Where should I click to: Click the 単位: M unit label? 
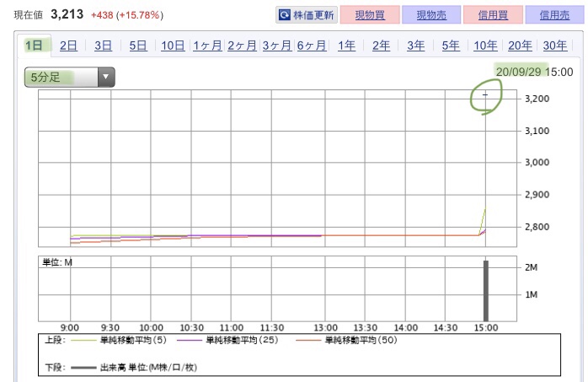[x=57, y=262]
